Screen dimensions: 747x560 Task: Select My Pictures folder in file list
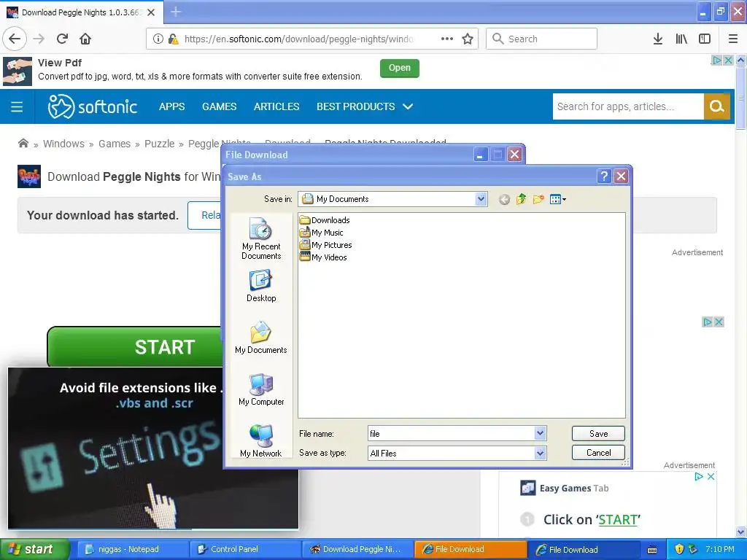point(326,245)
